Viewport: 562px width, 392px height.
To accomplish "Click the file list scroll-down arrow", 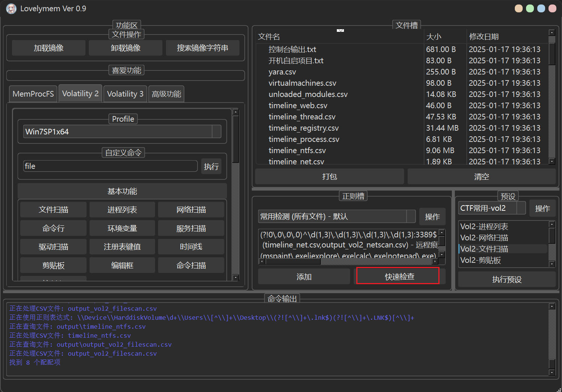I will coord(552,161).
